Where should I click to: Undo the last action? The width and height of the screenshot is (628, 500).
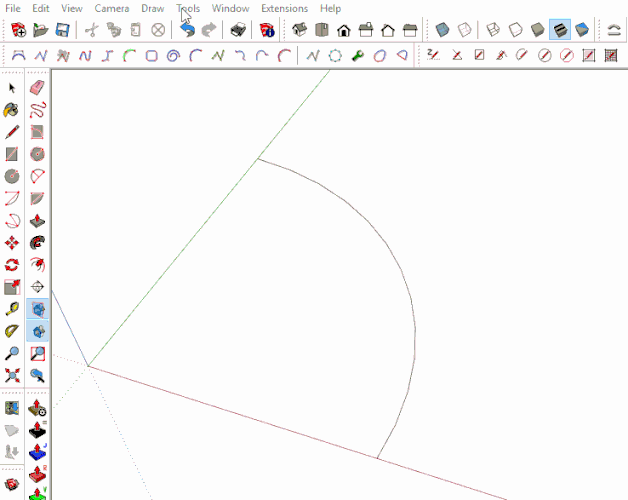(x=187, y=30)
